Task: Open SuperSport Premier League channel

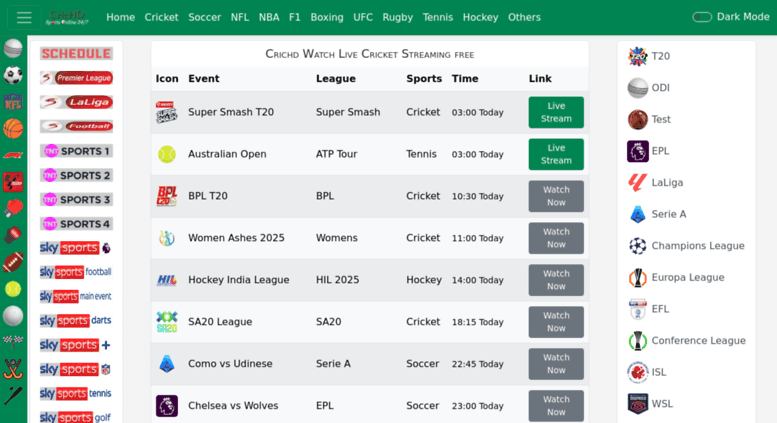Action: click(76, 78)
